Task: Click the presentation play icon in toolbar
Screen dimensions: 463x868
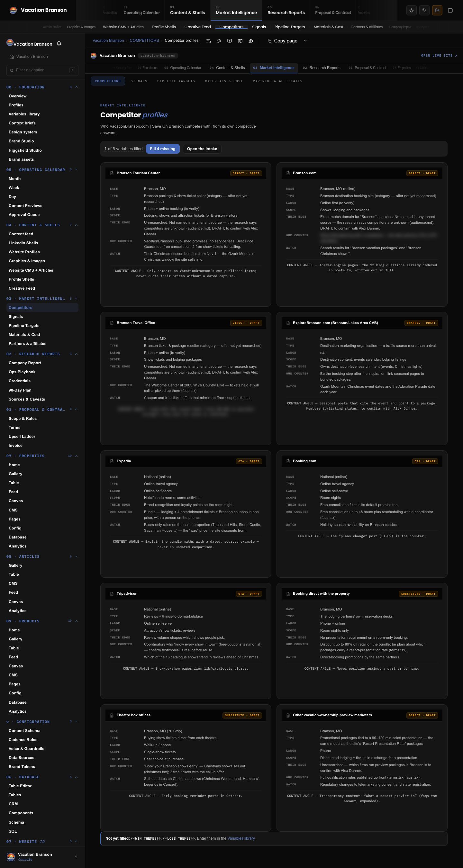Action: click(x=230, y=41)
